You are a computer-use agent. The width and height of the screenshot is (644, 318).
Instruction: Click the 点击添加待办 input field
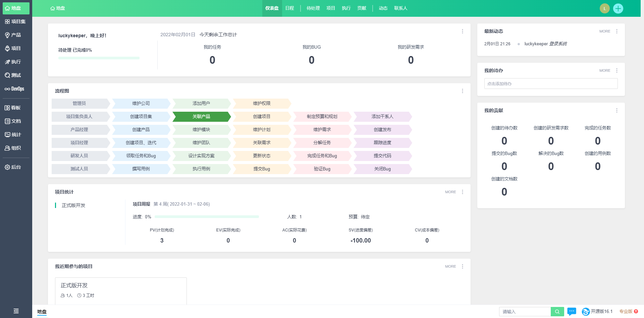[551, 84]
